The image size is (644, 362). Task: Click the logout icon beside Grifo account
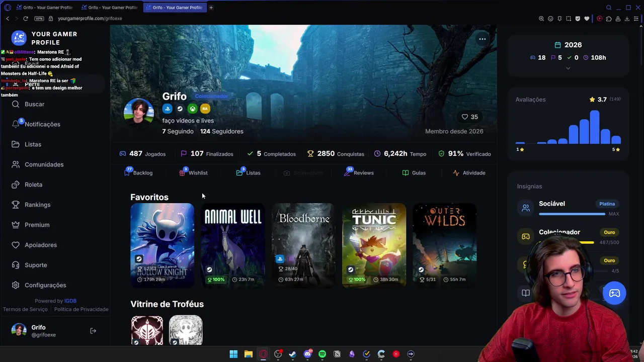[93, 331]
